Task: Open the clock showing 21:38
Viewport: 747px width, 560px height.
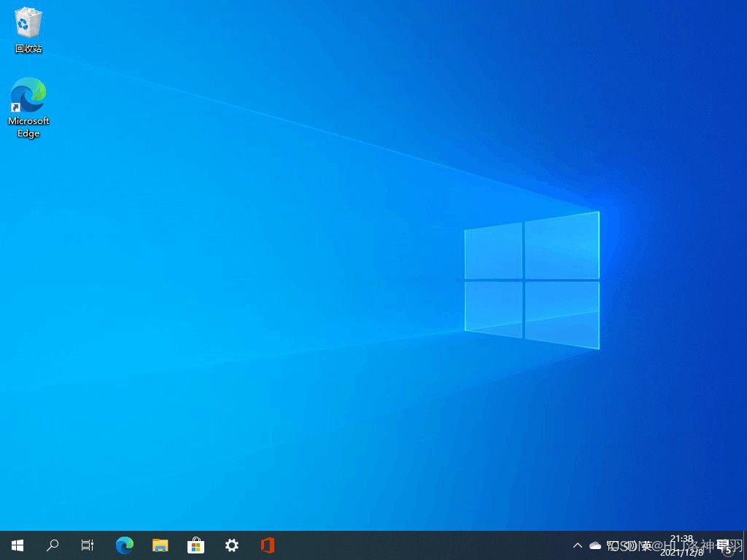Action: [x=682, y=545]
